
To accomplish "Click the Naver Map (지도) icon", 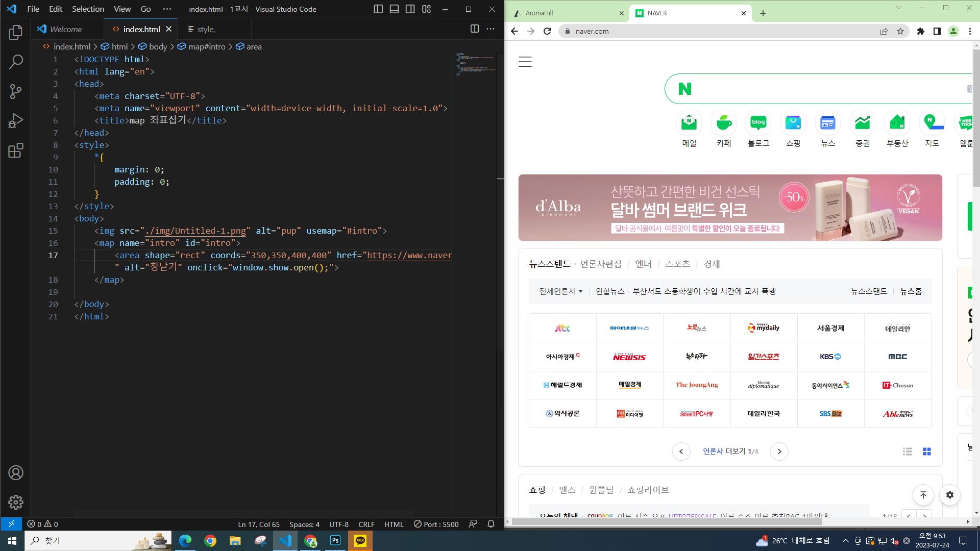I will pos(932,123).
